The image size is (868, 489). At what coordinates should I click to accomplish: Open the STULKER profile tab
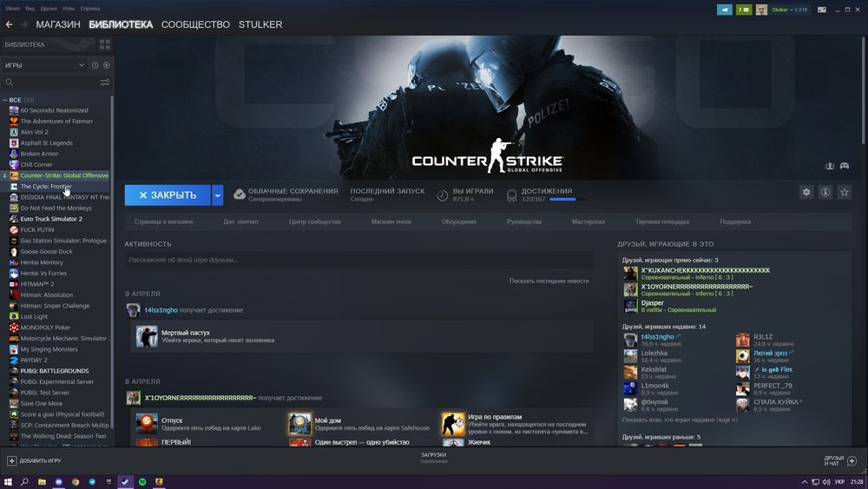click(260, 24)
